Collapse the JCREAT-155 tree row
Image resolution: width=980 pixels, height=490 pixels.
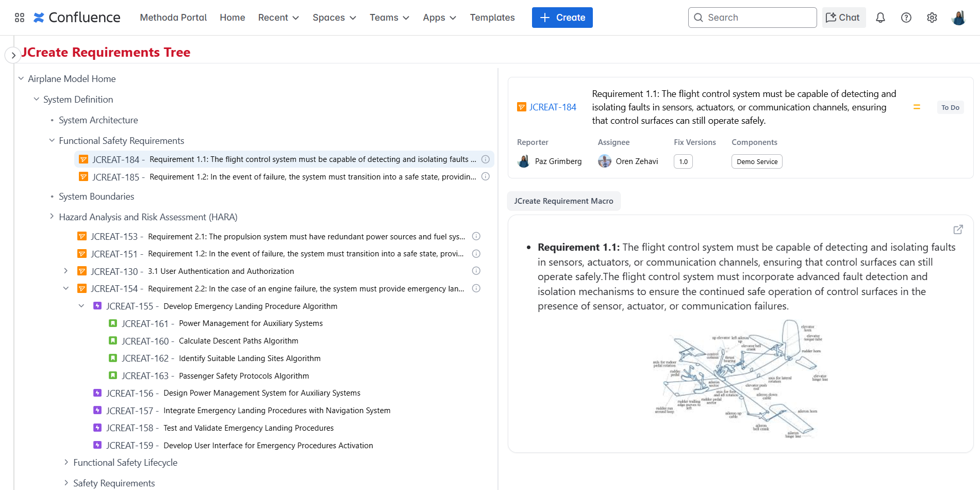click(x=81, y=306)
